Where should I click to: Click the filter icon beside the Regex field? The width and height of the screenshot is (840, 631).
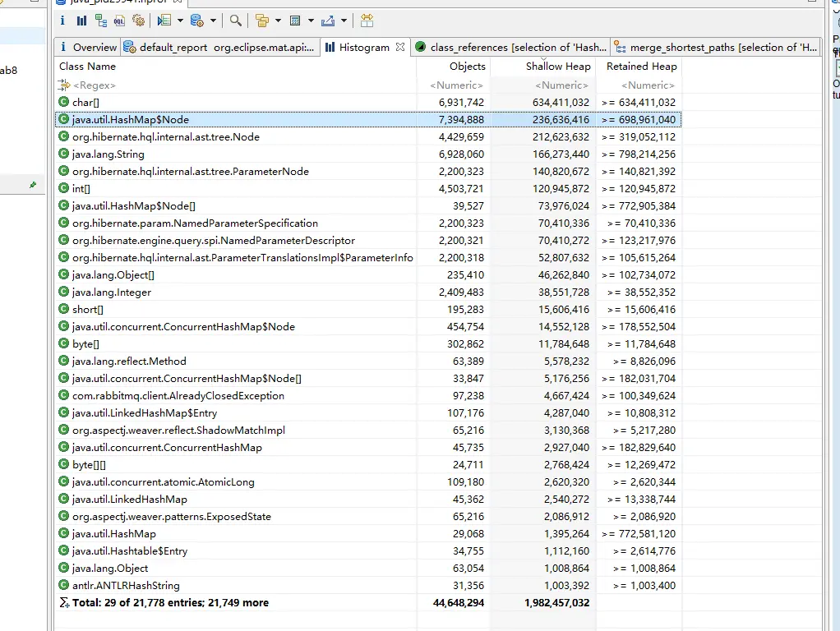(64, 85)
